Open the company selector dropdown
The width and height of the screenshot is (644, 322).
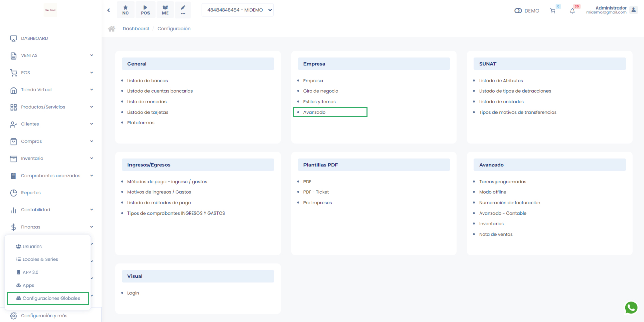click(x=238, y=10)
